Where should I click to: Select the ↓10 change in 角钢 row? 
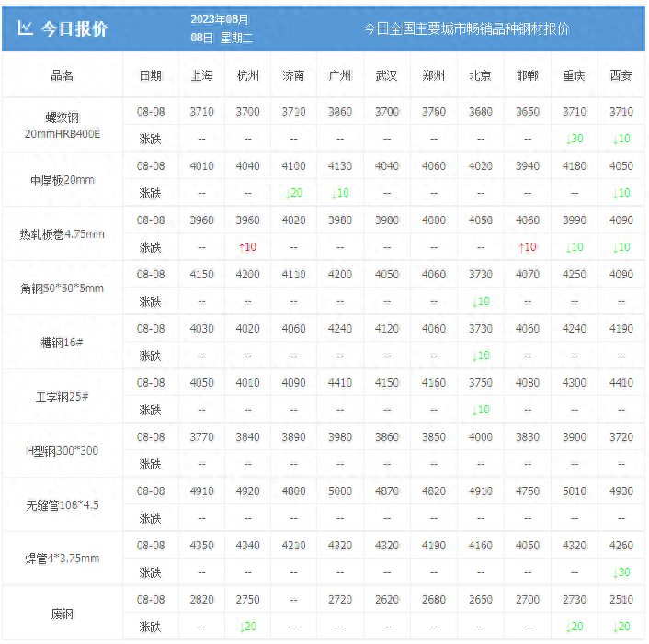[481, 301]
